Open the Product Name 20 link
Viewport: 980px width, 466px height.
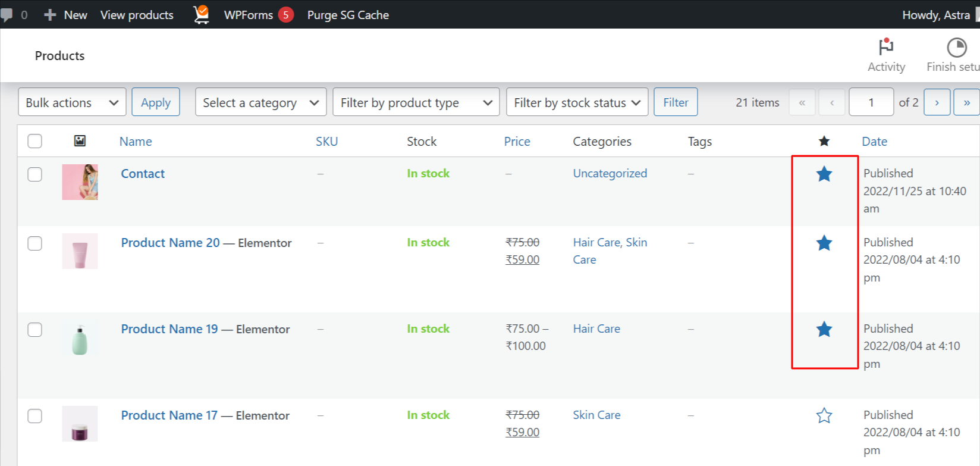[170, 243]
